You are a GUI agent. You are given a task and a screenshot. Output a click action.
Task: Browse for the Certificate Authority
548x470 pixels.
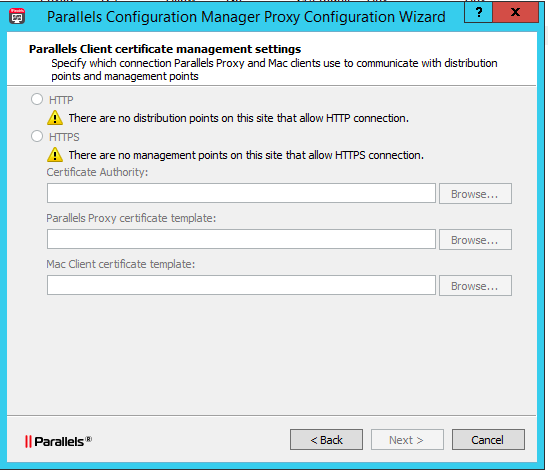point(475,194)
